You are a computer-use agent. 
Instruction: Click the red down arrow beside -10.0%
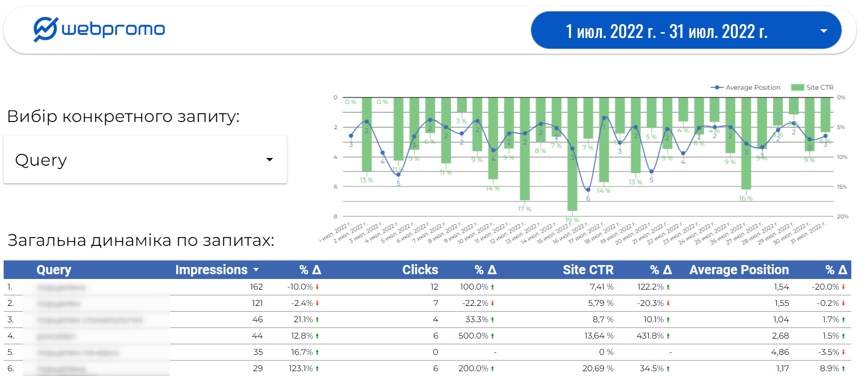(317, 287)
